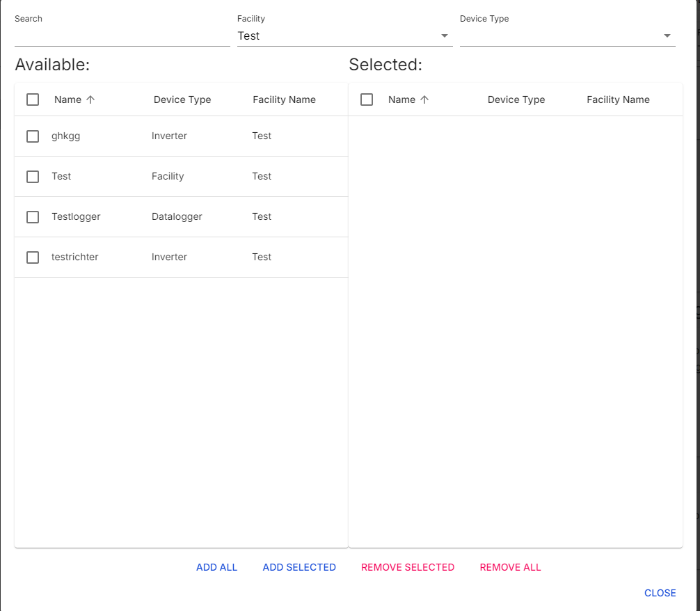Select the testrichter row checkbox
This screenshot has width=700, height=611.
[33, 257]
